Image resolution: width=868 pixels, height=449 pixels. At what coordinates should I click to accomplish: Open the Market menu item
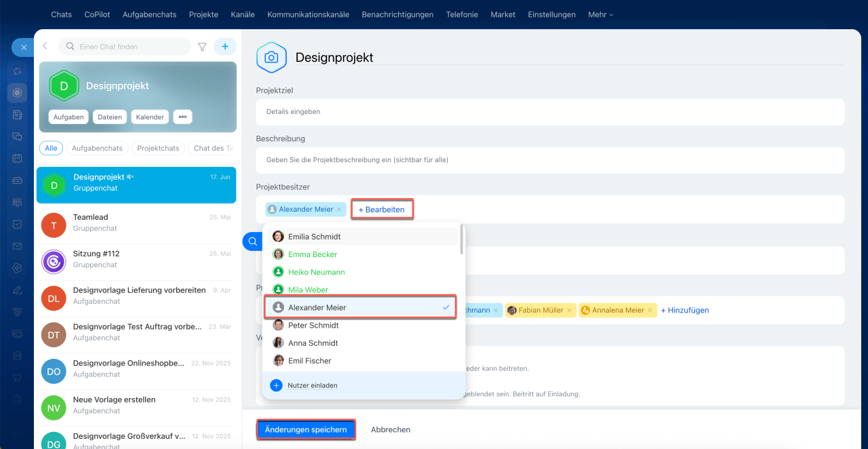click(x=502, y=14)
